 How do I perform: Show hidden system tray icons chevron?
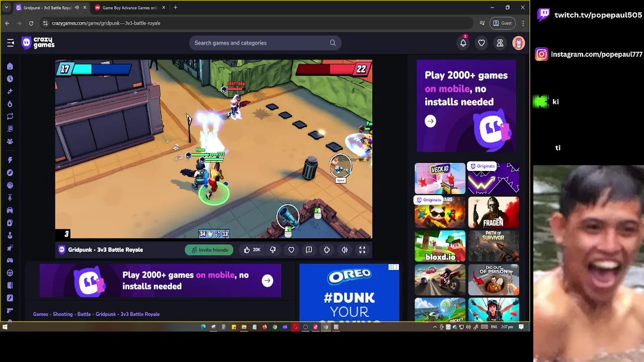tap(435, 327)
